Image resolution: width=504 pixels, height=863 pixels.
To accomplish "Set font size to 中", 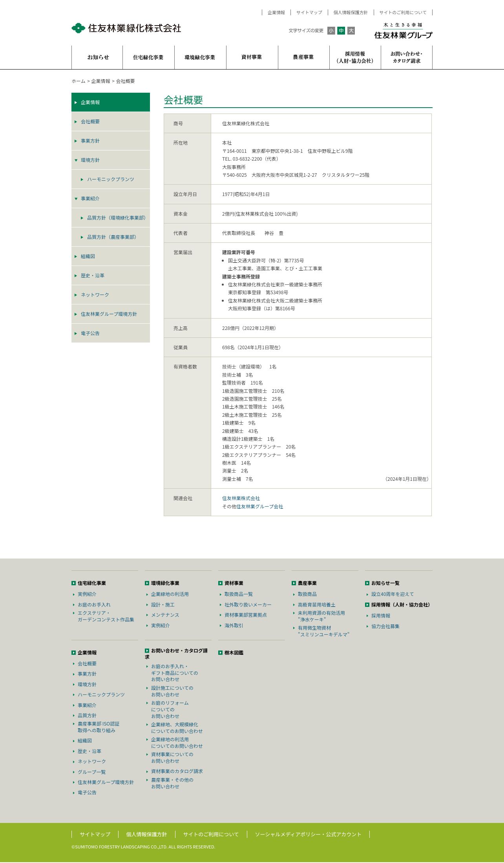I will point(341,31).
